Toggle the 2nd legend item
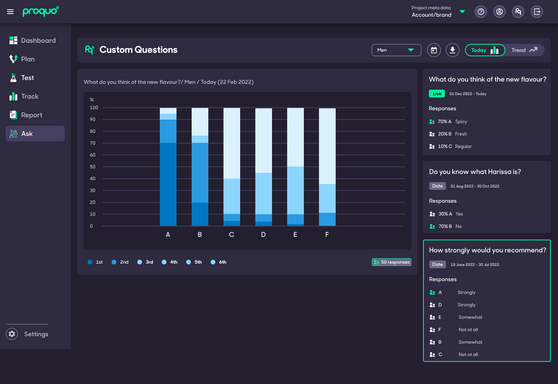 click(x=120, y=262)
